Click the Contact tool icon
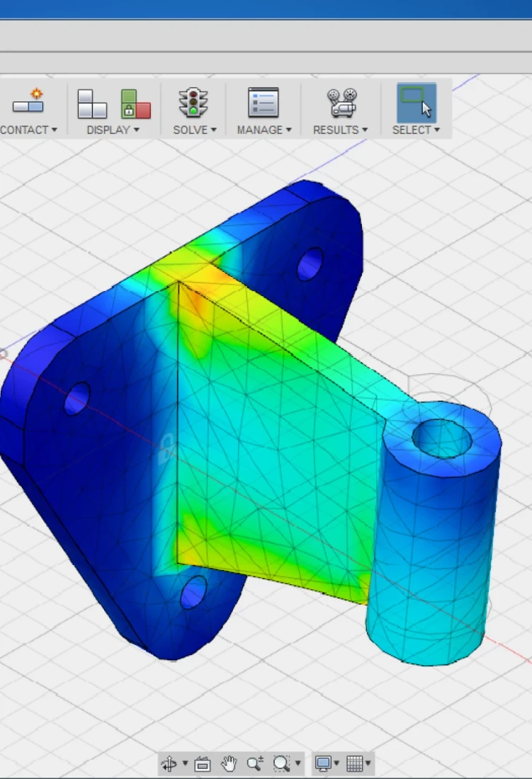The image size is (532, 779). (28, 103)
